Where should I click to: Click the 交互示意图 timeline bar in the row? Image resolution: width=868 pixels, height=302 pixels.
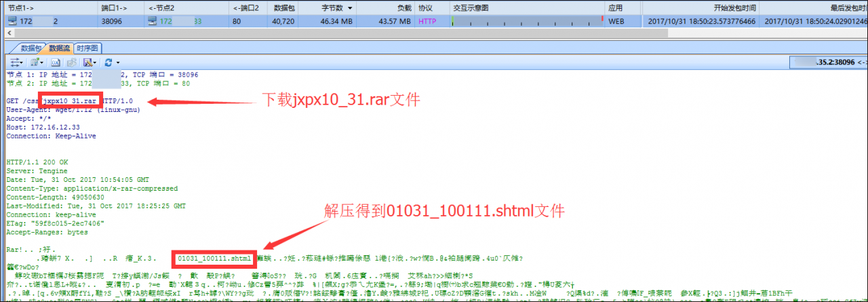click(x=527, y=21)
